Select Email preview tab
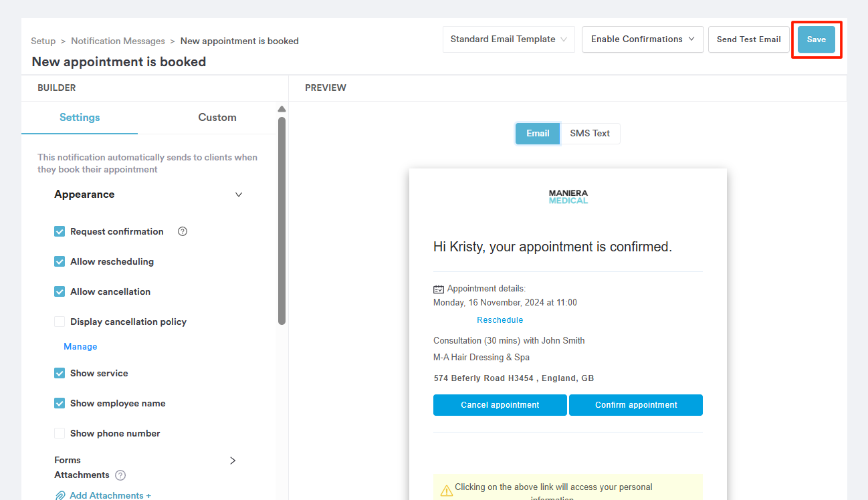868x500 pixels. coord(538,134)
